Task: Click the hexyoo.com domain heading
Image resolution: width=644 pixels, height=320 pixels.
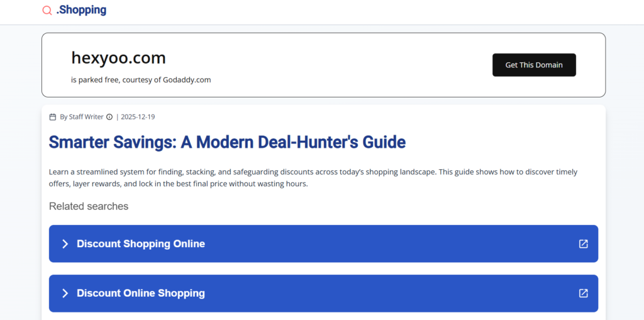Action: point(118,58)
